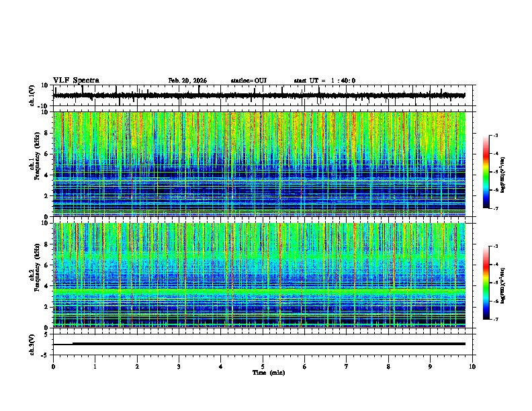532x411 pixels.
Task: Click the "8" kHz tick on ch.1 spectrogram
Action: click(46, 133)
